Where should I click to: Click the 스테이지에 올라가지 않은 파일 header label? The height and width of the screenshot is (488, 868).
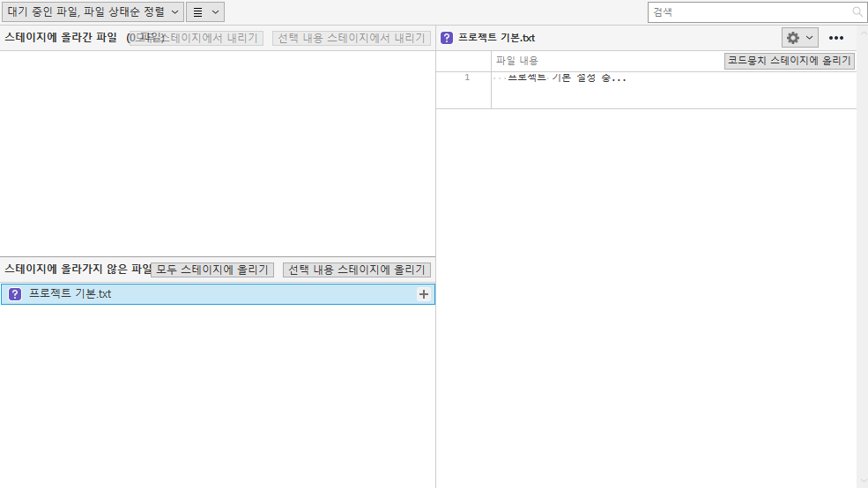pos(78,269)
